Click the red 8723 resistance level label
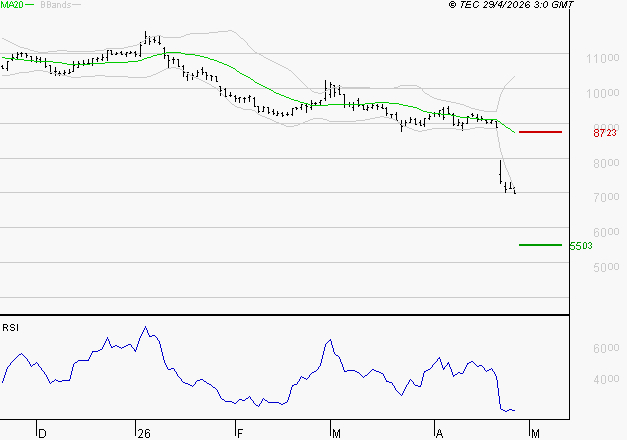 coord(605,132)
